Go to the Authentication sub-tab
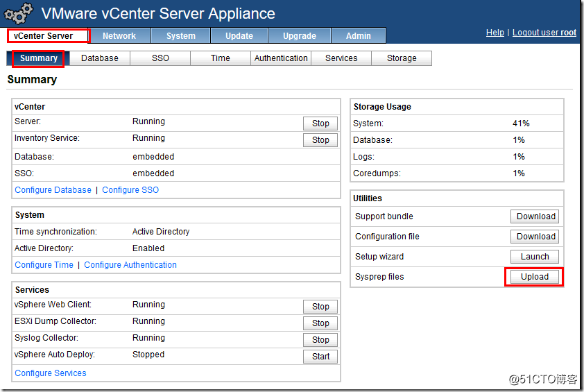Screen dimensions: 584x392 (x=281, y=58)
